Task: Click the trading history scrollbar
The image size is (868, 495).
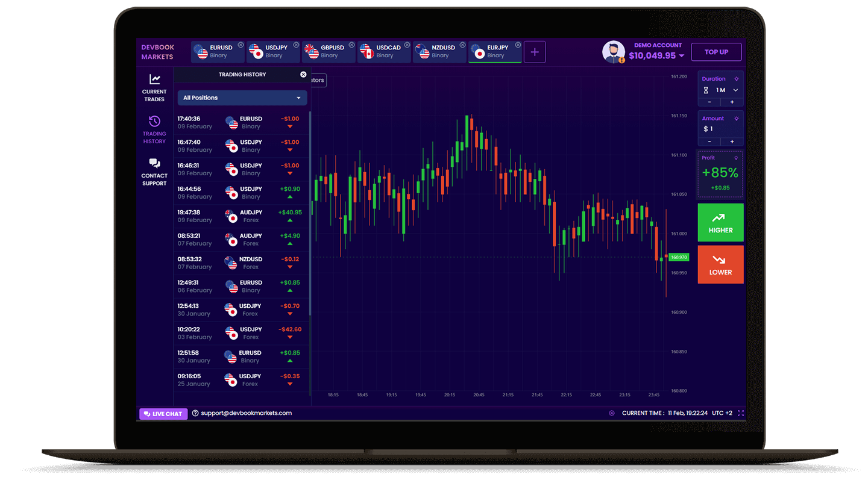Action: pos(310,213)
